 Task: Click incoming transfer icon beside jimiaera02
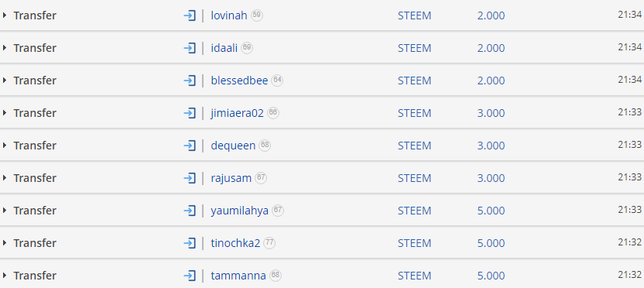190,113
